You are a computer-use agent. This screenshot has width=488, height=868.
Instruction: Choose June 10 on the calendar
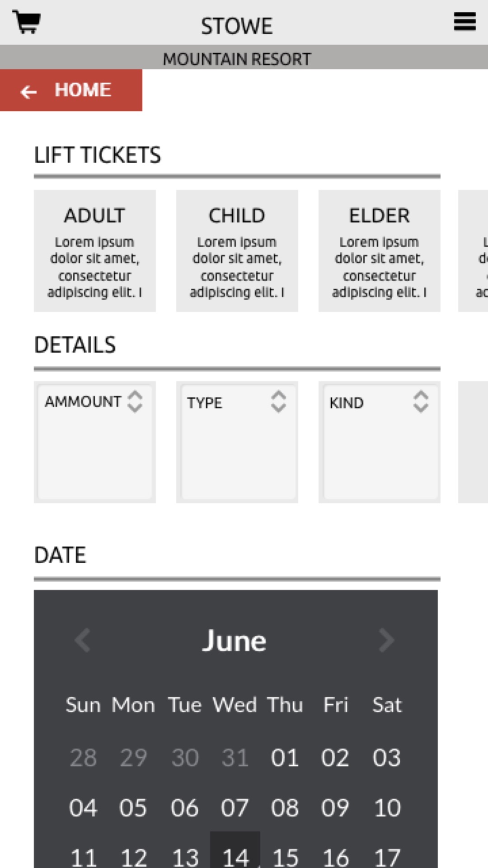coord(387,808)
